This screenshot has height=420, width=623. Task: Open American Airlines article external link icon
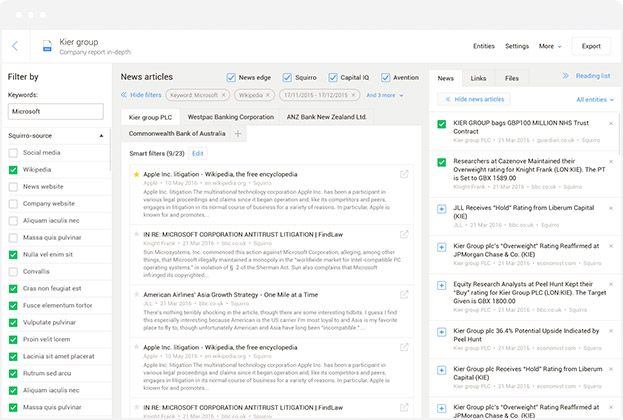click(x=404, y=294)
